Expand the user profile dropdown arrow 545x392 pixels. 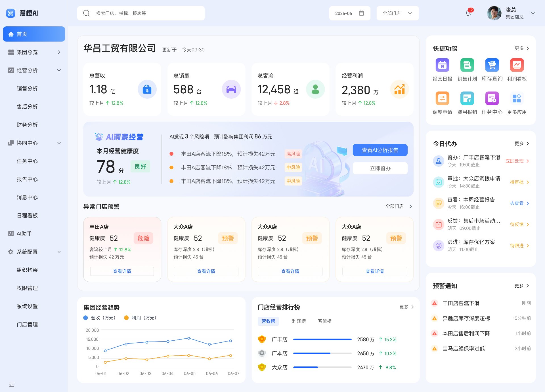pos(533,13)
